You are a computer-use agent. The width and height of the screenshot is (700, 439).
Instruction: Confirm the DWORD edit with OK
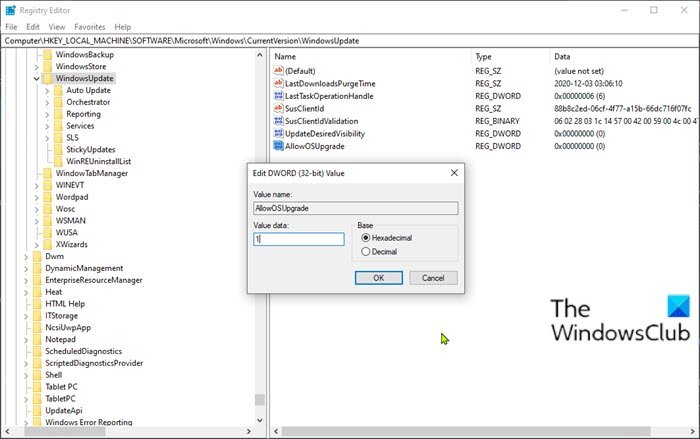379,278
